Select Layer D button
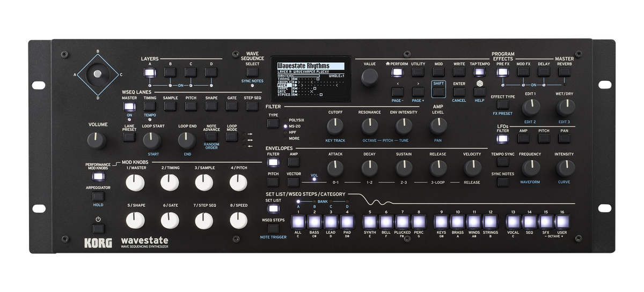 click(x=211, y=73)
